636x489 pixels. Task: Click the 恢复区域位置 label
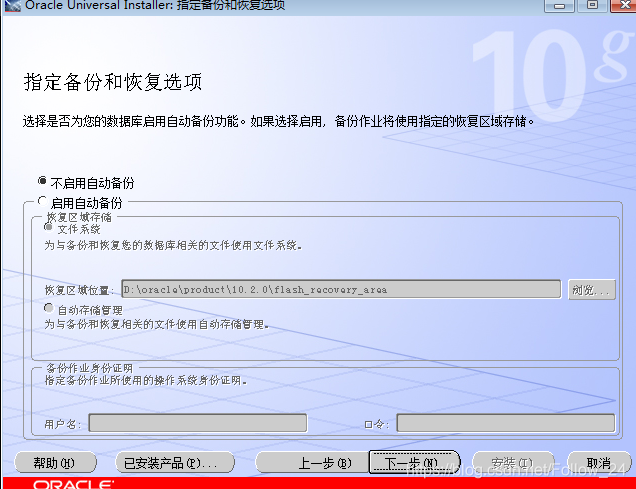coord(79,290)
